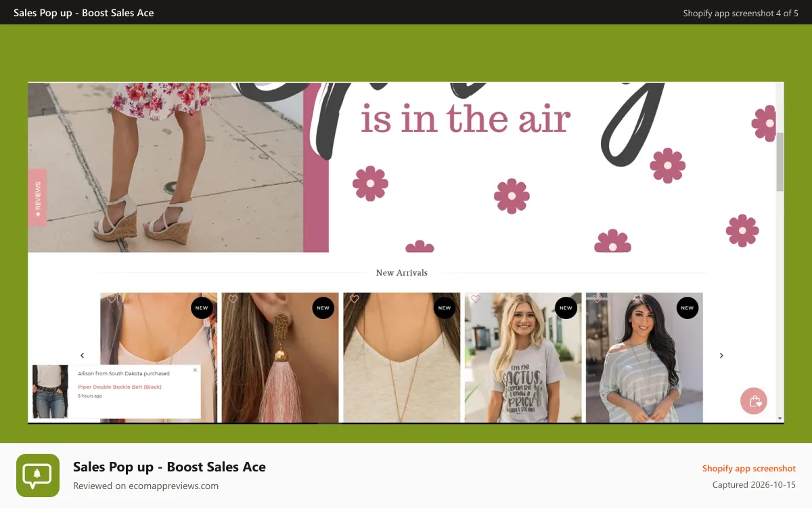812x508 pixels.
Task: Click the 'is in the air' banner
Action: pyautogui.click(x=466, y=119)
